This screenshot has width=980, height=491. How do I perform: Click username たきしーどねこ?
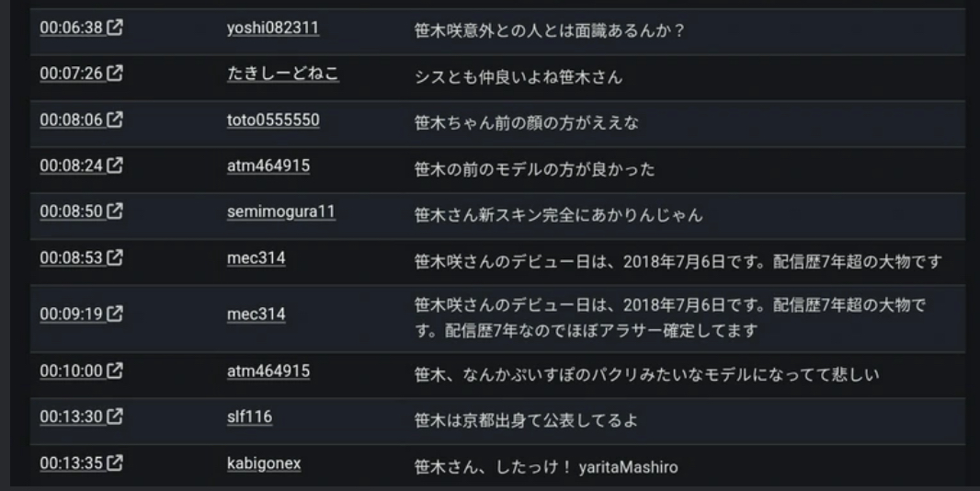(283, 74)
